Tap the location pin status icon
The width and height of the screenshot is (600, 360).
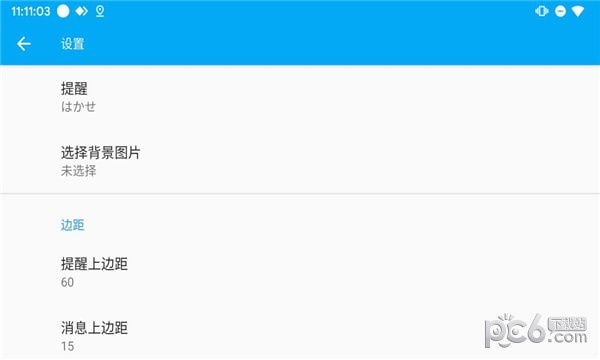(x=100, y=11)
